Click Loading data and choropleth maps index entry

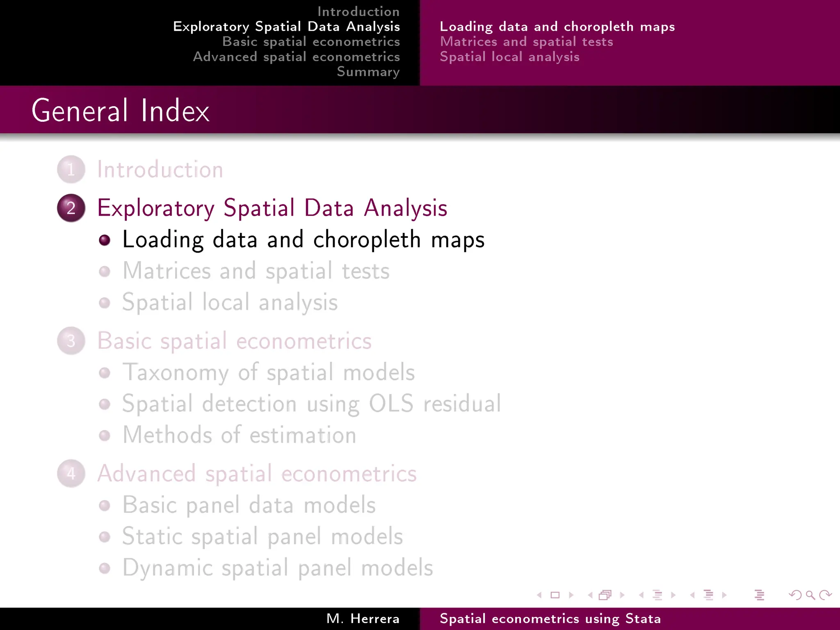click(x=304, y=240)
